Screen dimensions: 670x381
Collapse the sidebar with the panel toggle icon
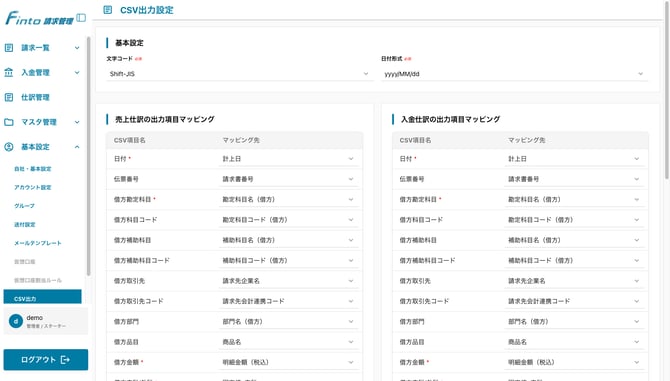click(81, 18)
